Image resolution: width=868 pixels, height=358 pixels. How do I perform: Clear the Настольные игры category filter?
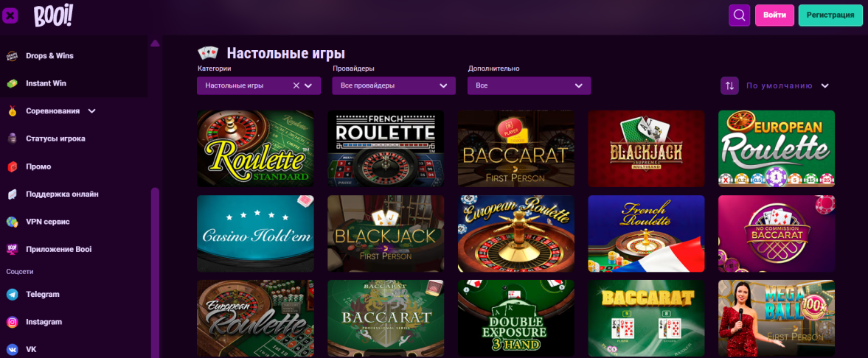pos(296,85)
